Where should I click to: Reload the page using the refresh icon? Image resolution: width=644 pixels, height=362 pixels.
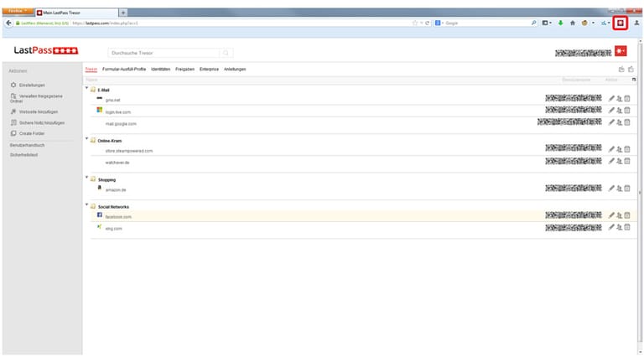coord(427,23)
